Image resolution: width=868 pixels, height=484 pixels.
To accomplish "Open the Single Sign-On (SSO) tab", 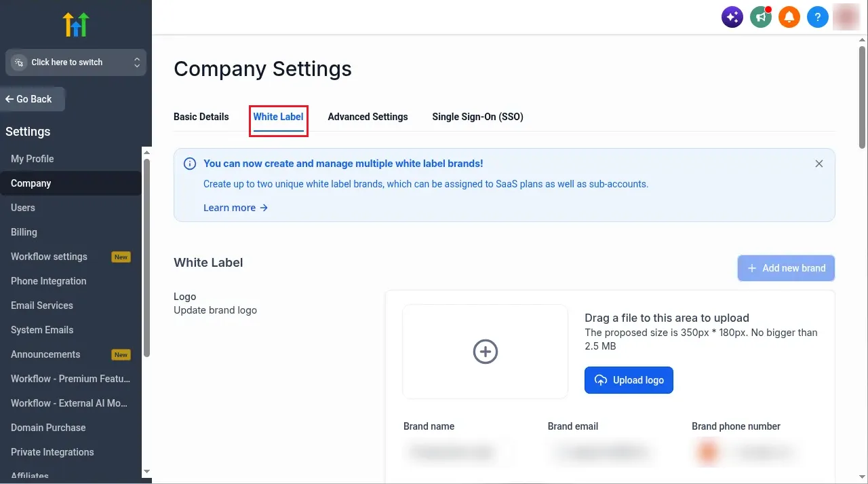I will point(477,117).
